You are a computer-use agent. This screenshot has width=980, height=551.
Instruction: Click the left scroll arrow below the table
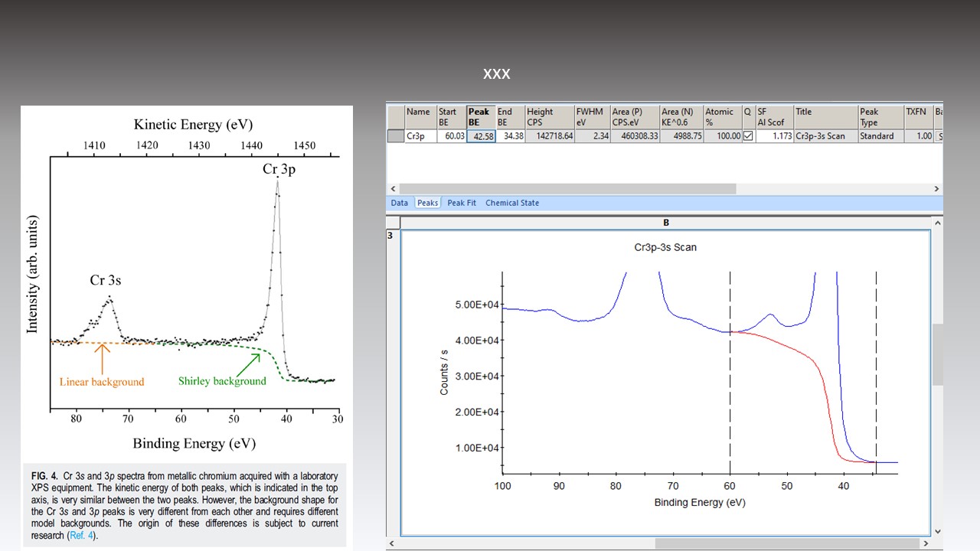[x=393, y=188]
